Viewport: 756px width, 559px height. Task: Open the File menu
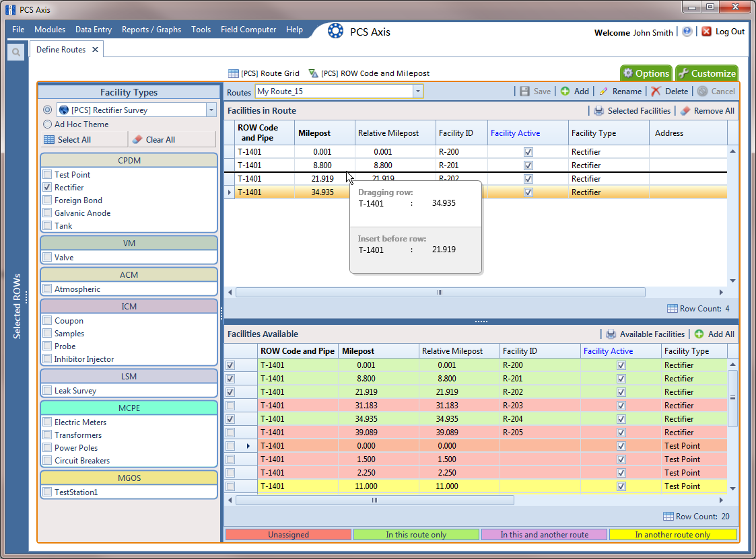pos(18,30)
